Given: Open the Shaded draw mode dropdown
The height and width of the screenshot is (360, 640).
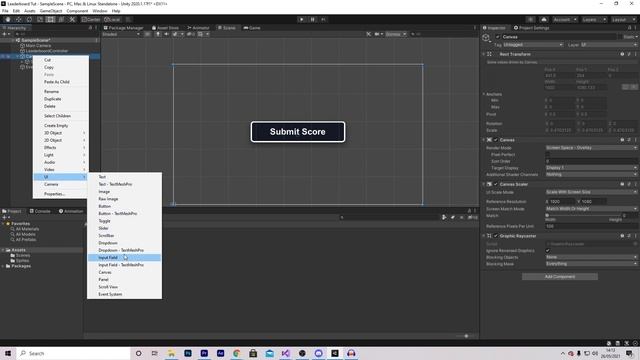Looking at the screenshot, I should click(x=121, y=34).
